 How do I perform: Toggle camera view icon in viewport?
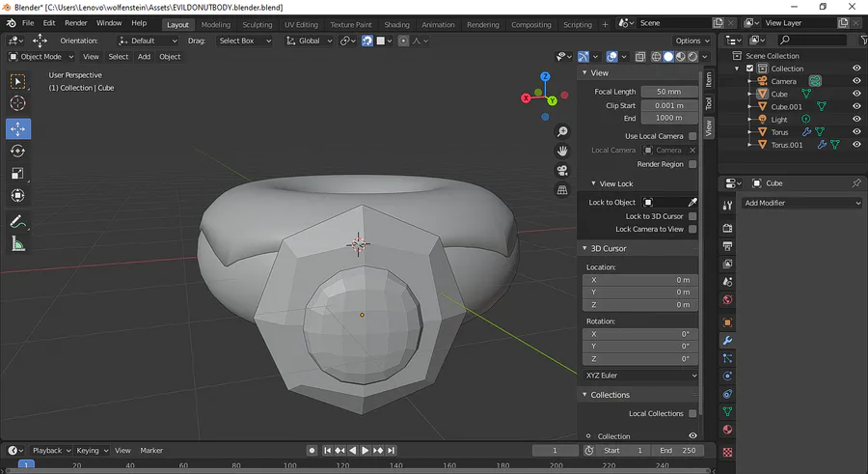coord(562,170)
